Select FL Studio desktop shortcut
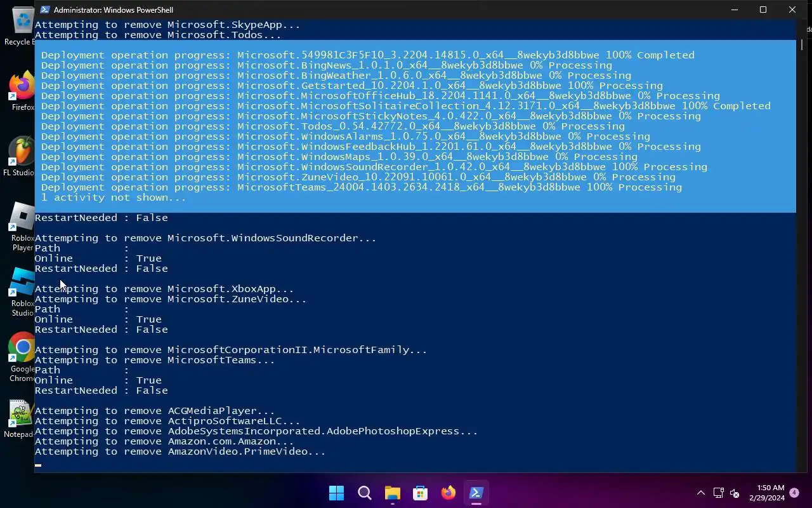 click(x=19, y=157)
